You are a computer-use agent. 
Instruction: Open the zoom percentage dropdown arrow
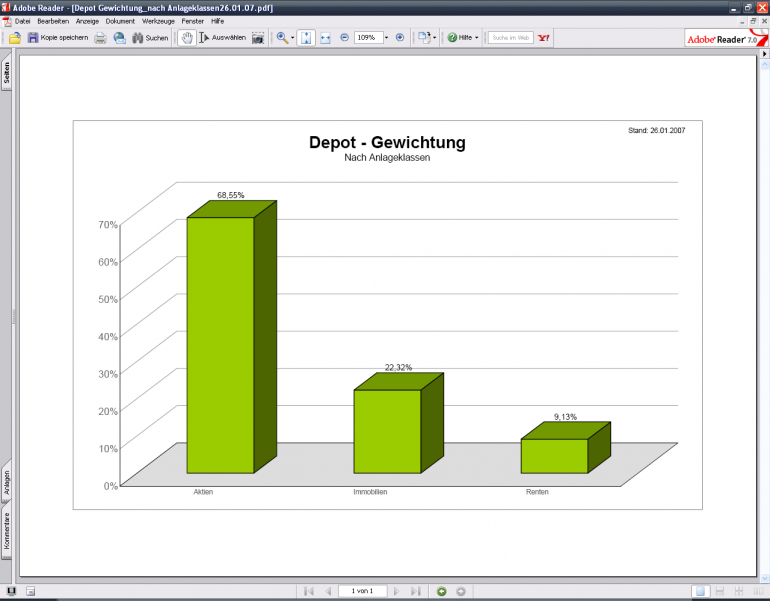pyautogui.click(x=386, y=38)
